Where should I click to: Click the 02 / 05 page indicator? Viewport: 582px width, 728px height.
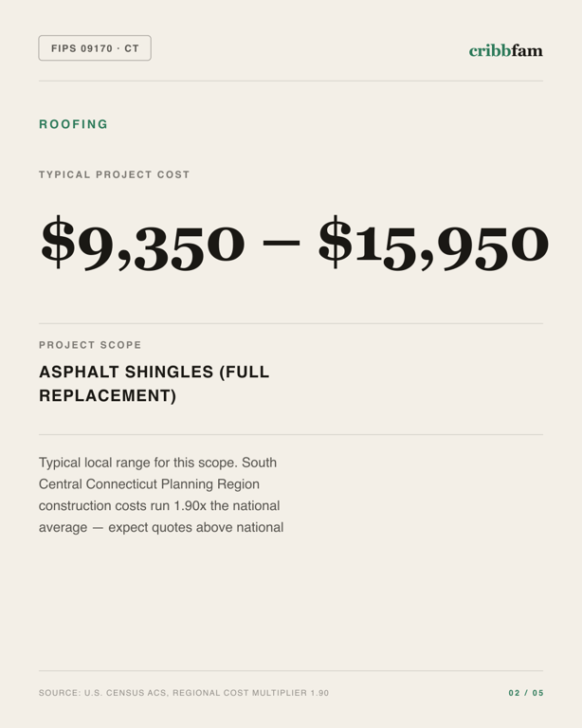[x=526, y=693]
